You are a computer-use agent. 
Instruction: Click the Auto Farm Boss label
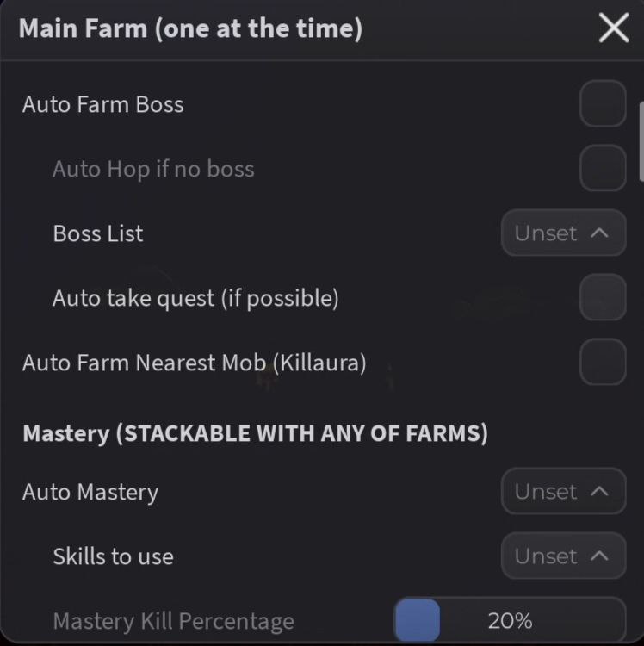[x=103, y=105]
